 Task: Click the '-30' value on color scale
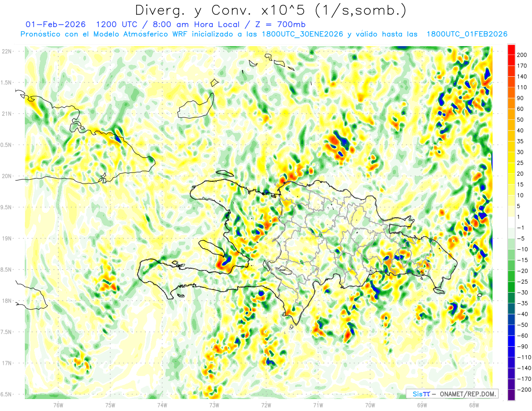click(522, 293)
